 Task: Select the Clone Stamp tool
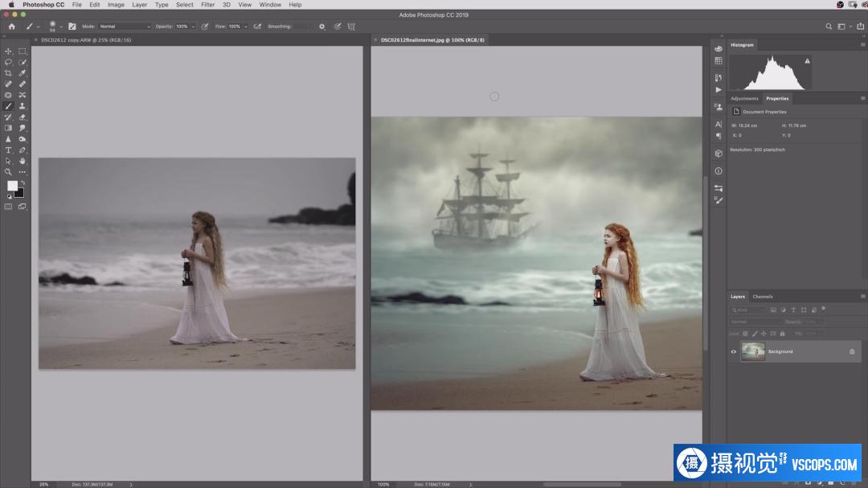(23, 106)
